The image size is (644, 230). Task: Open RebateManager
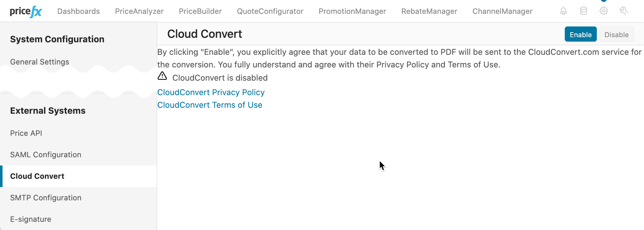click(429, 11)
